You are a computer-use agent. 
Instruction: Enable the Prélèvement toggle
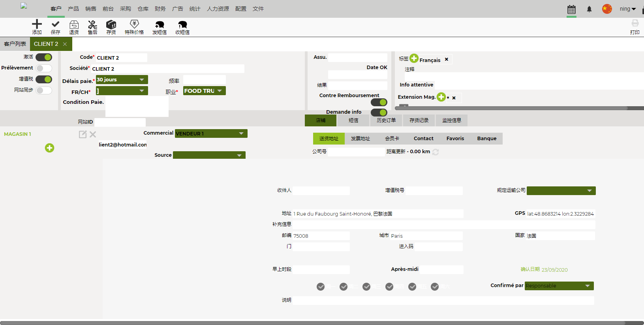(x=44, y=68)
